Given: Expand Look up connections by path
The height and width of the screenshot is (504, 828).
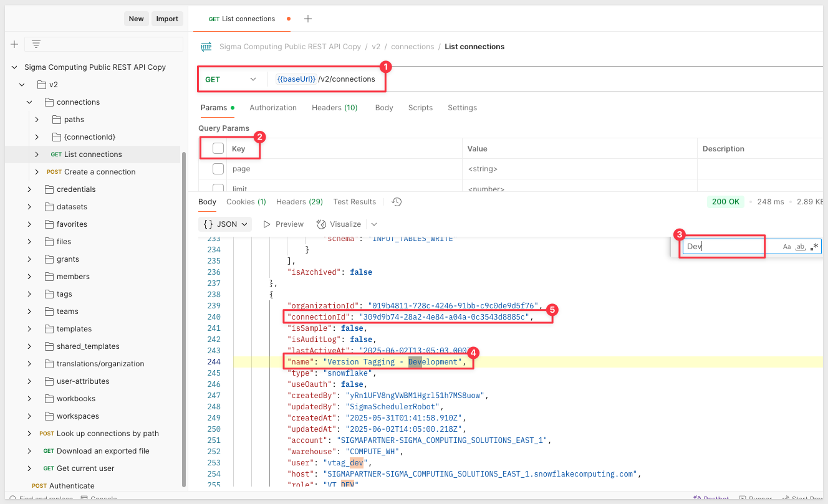Looking at the screenshot, I should 29,434.
